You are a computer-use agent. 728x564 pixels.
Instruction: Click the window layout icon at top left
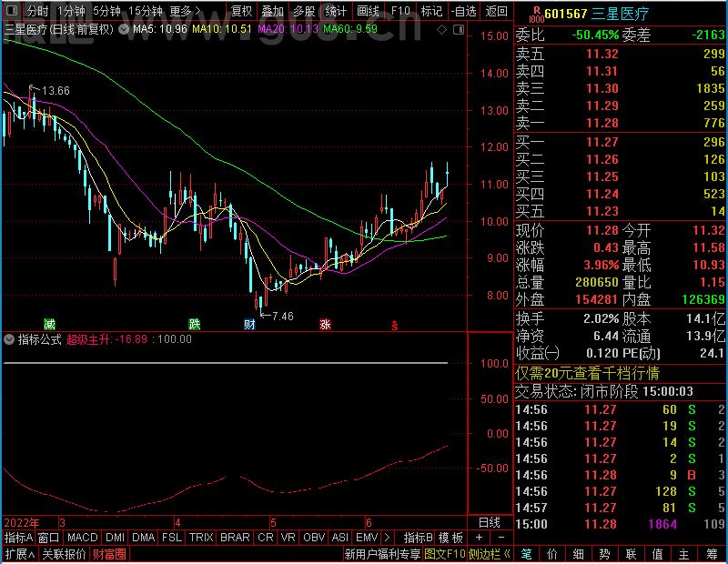11,10
